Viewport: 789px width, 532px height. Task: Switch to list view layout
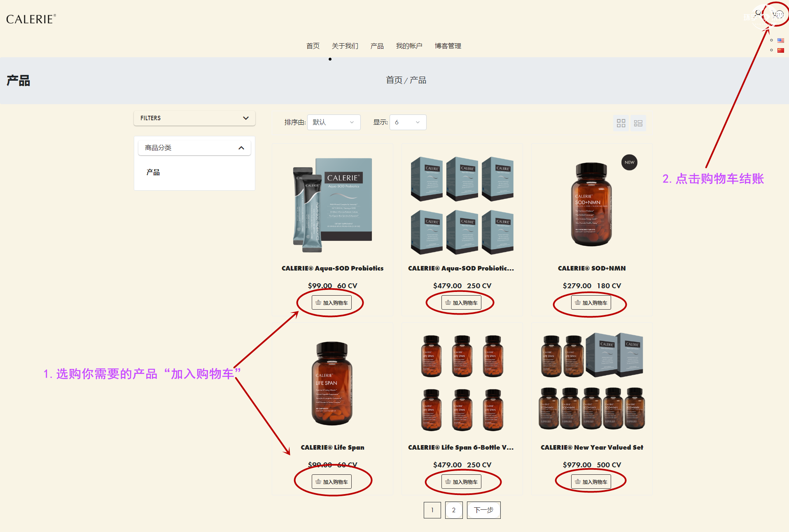click(x=638, y=123)
